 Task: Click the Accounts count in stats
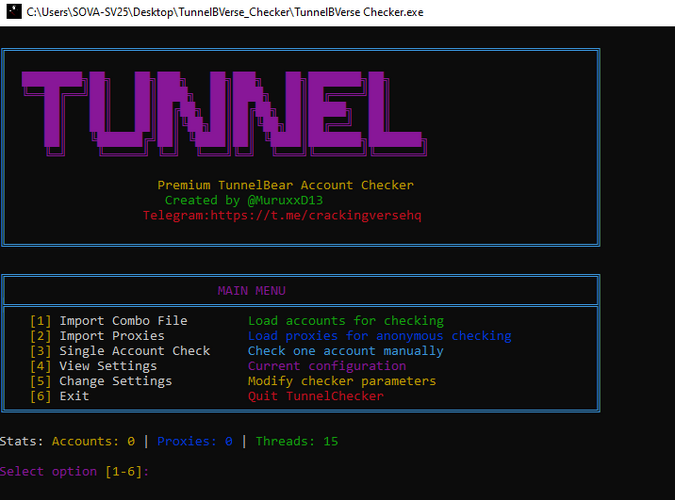[x=93, y=441]
